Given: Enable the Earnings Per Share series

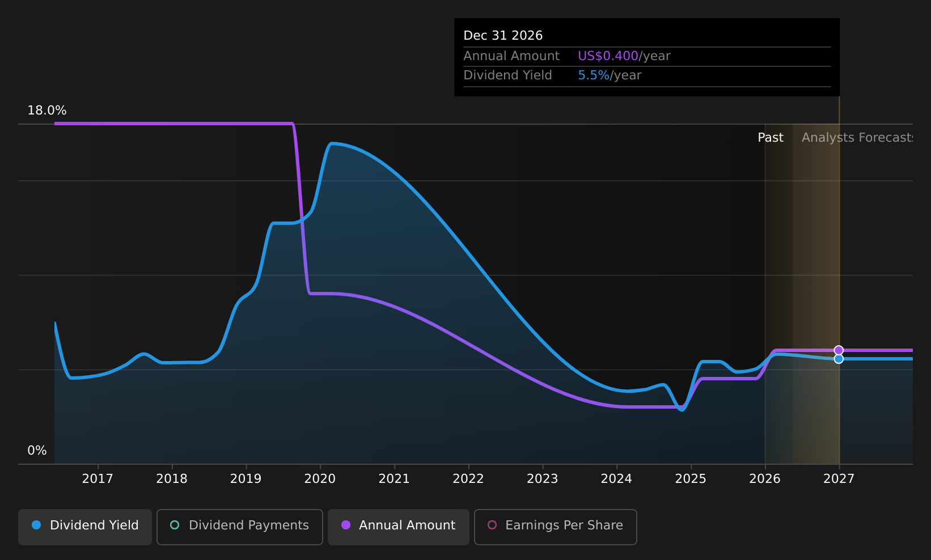Looking at the screenshot, I should click(x=556, y=527).
